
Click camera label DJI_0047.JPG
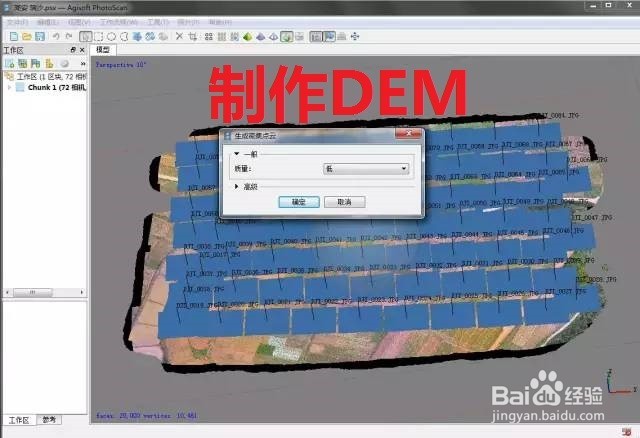coord(591,218)
